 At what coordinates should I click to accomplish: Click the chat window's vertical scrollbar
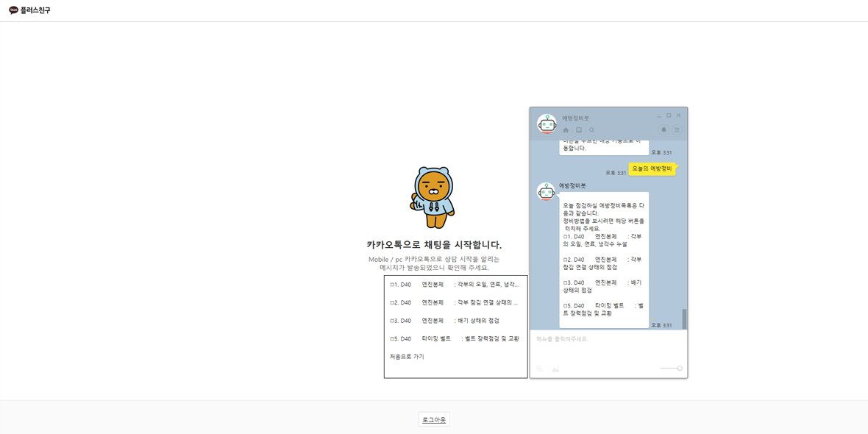coord(684,319)
